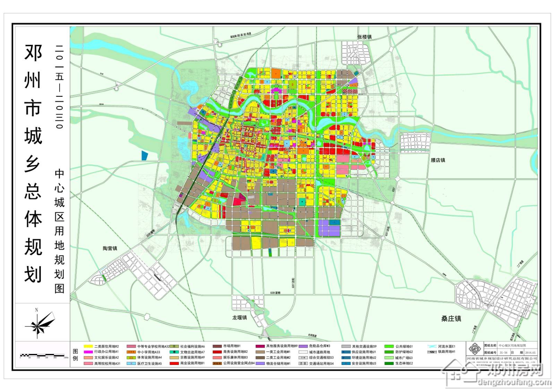The image size is (555, 392).
Task: Click the 环境设施用地U2 legend symbol
Action: click(346, 358)
